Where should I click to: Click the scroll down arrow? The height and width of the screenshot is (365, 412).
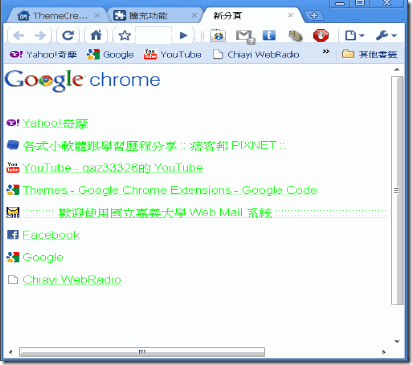coord(397,341)
